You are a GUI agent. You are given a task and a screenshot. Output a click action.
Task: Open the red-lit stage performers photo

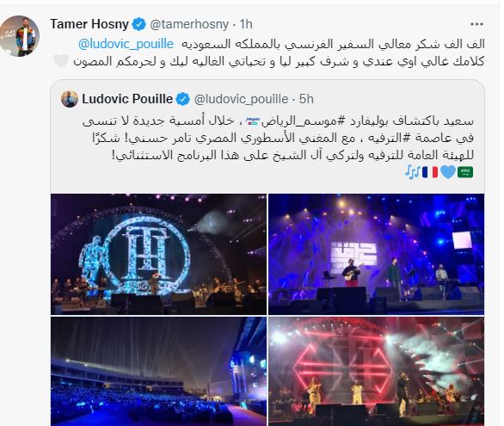[376, 371]
